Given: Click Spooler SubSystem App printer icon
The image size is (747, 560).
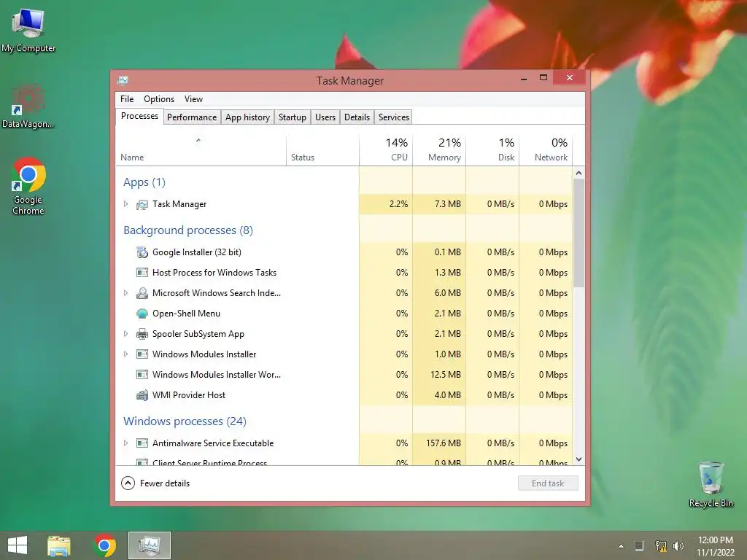Looking at the screenshot, I should [142, 334].
